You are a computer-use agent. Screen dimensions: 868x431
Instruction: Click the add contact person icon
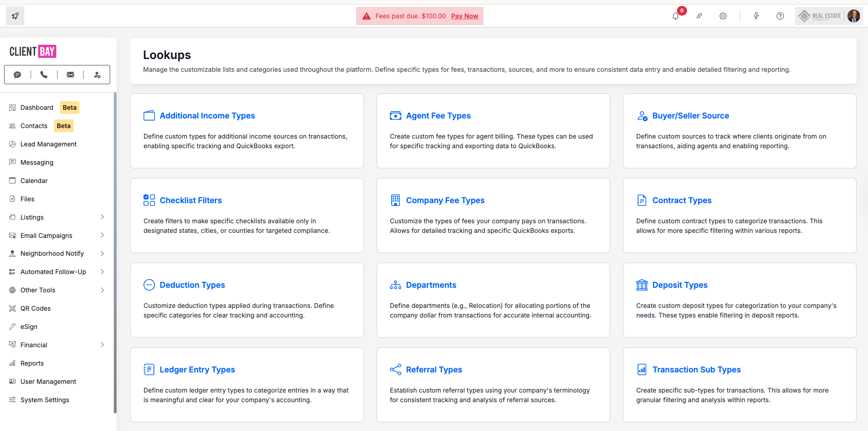pyautogui.click(x=97, y=75)
